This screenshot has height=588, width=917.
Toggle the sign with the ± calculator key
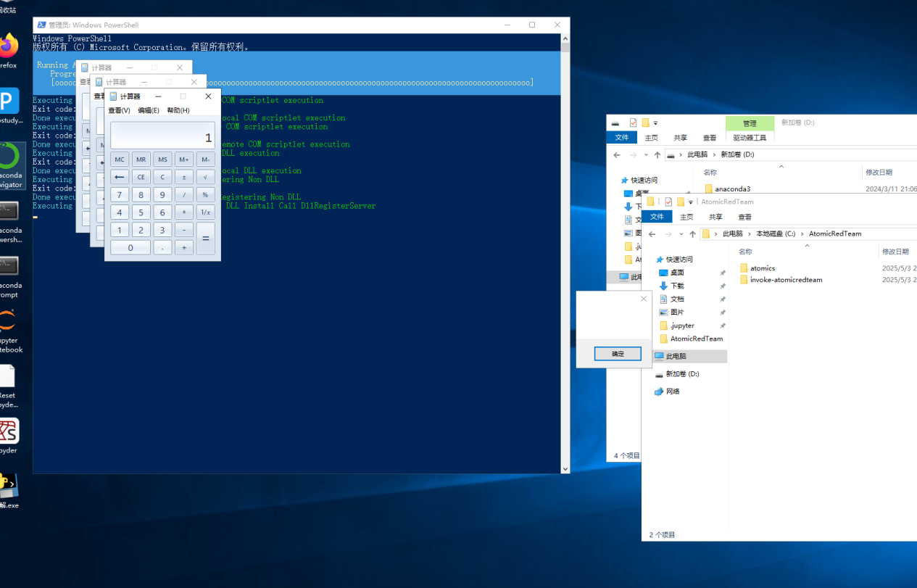pos(184,177)
